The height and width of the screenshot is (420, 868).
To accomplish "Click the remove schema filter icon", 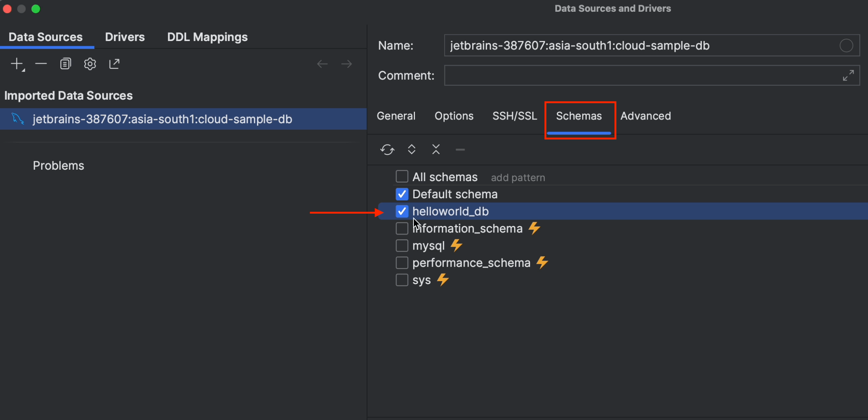I will (x=460, y=150).
